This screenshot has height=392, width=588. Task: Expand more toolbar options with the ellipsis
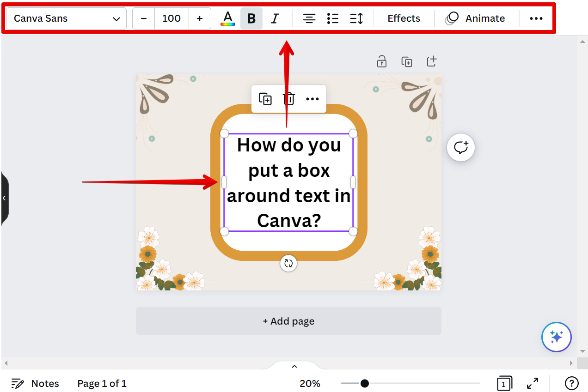pyautogui.click(x=536, y=18)
